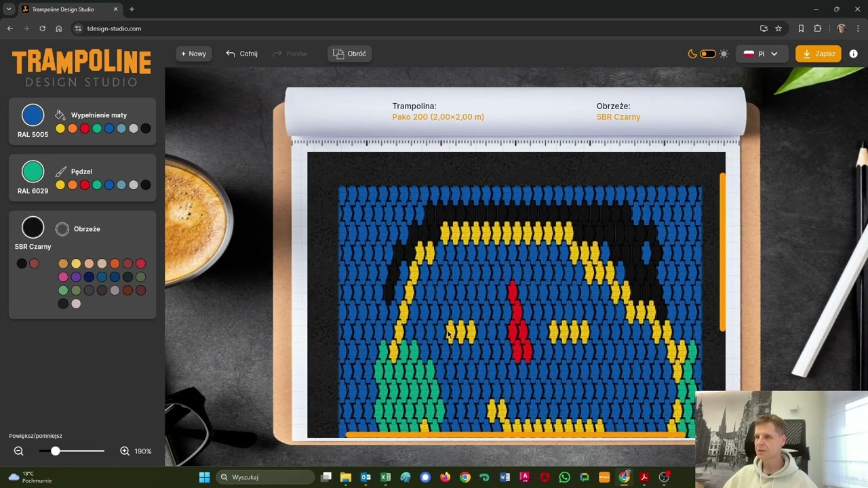Save the design with Zapisz
This screenshot has width=868, height=488.
click(818, 54)
